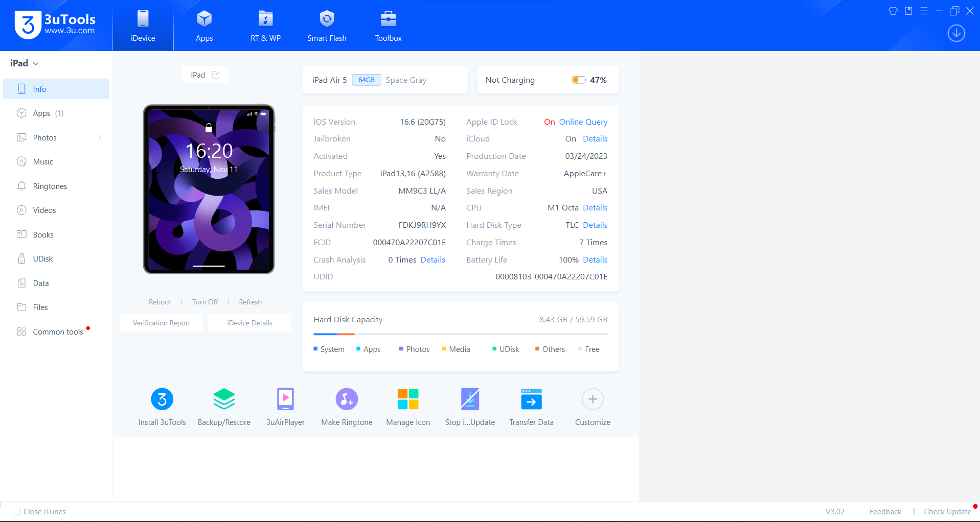Open Data in the sidebar
Screen dimensions: 980x522
[x=56, y=283]
